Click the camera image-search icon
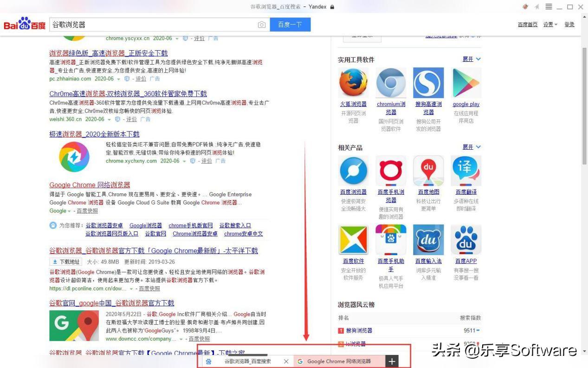588x368 pixels. [262, 25]
